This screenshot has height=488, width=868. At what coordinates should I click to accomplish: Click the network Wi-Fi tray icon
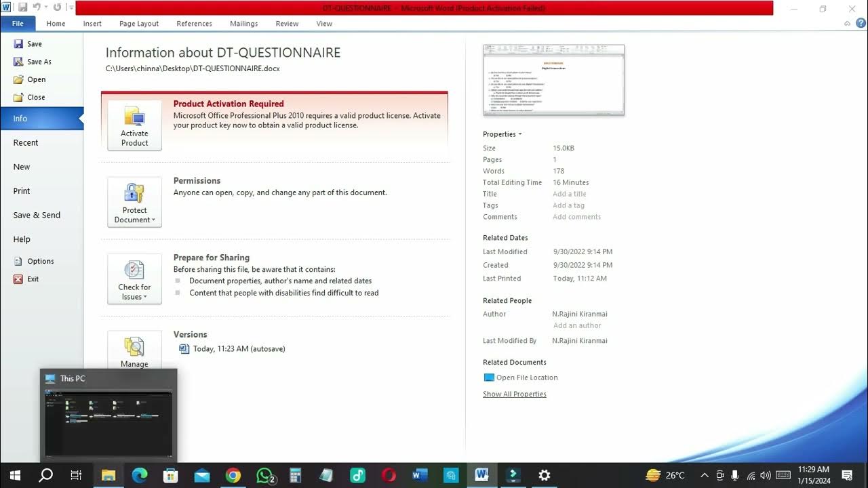coord(751,475)
